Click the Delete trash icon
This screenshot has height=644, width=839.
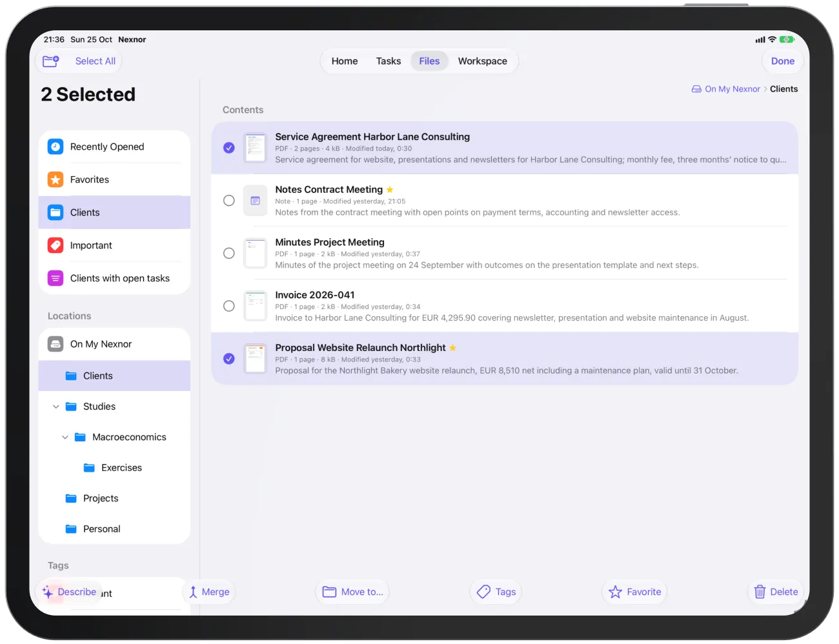(760, 592)
